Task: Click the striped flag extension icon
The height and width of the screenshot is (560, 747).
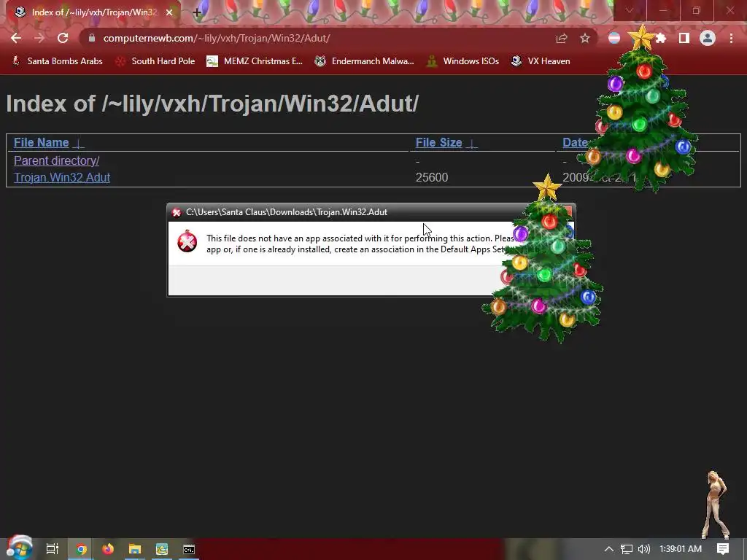Action: 614,38
